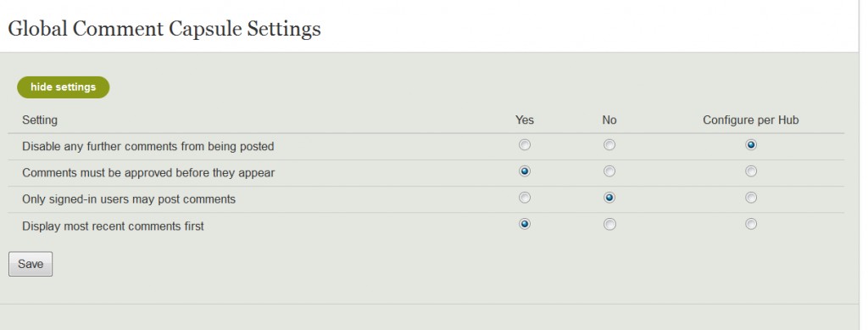Save the comment capsule settings
Screen dimensions: 868x330
coord(31,264)
